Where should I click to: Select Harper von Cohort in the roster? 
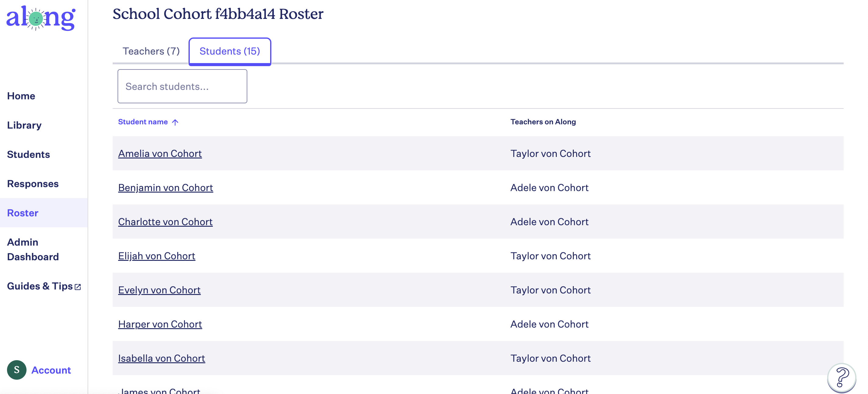(160, 324)
